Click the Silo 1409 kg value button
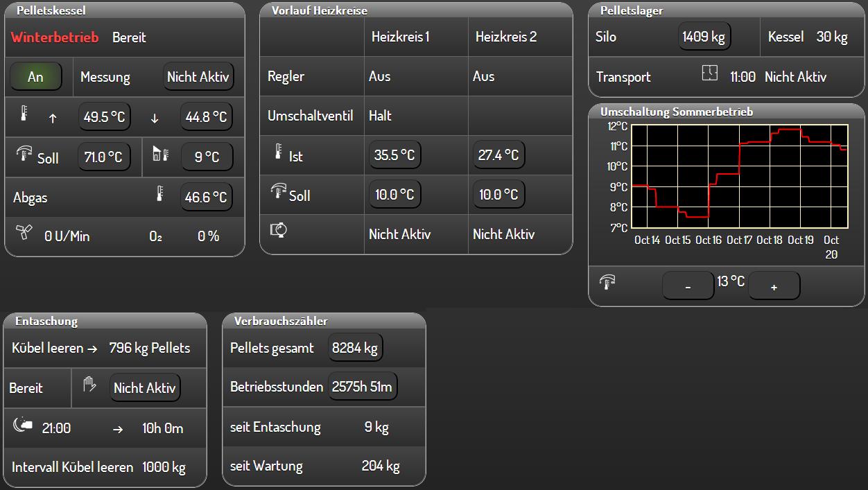This screenshot has width=868, height=490. click(x=704, y=37)
